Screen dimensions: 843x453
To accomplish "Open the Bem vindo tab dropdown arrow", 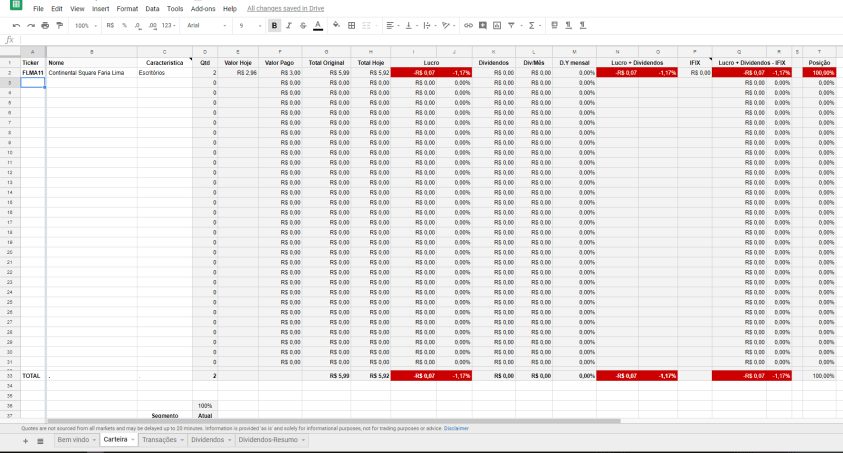I will [x=94, y=440].
